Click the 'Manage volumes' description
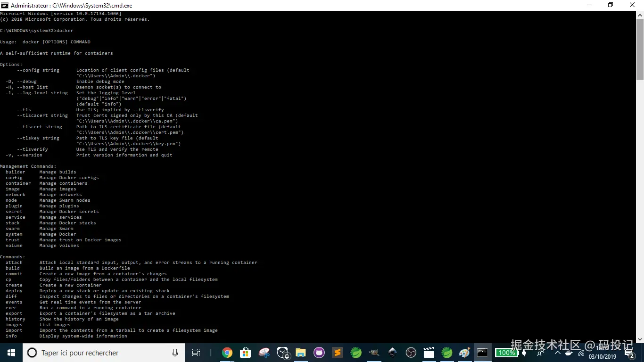 pyautogui.click(x=59, y=246)
